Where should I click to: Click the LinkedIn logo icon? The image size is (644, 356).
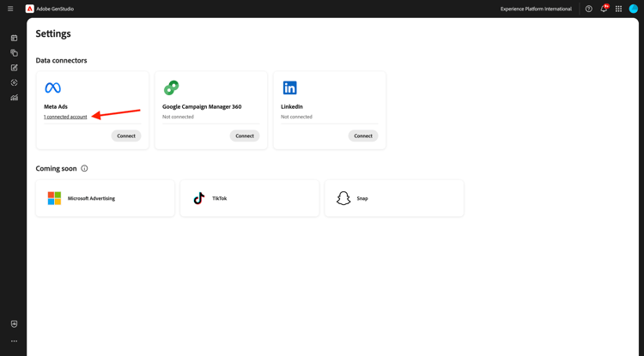289,87
